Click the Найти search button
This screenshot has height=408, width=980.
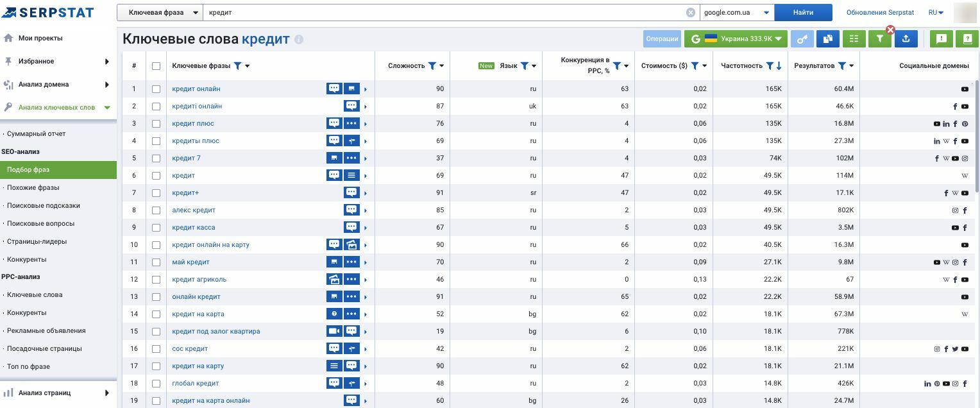pyautogui.click(x=803, y=12)
